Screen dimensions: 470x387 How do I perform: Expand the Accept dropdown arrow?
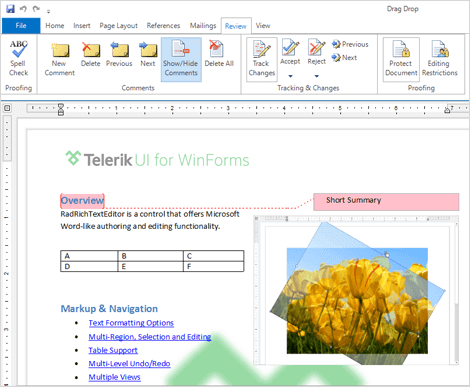(x=290, y=76)
